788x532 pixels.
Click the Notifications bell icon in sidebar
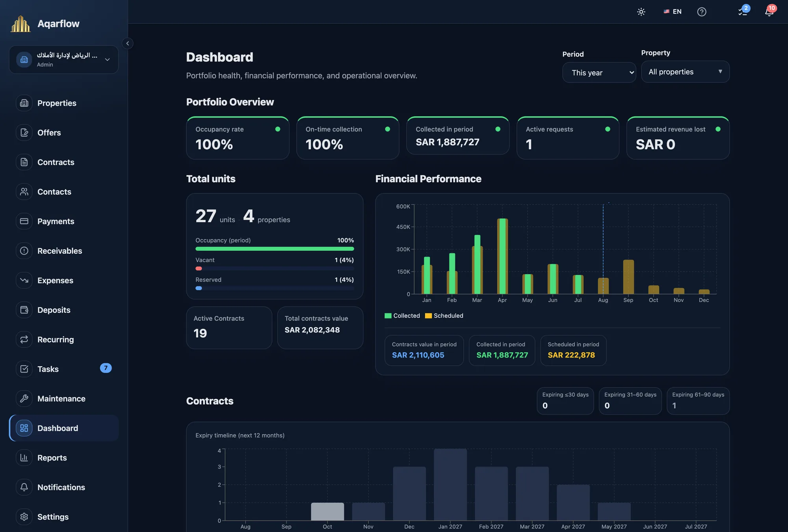(x=24, y=487)
